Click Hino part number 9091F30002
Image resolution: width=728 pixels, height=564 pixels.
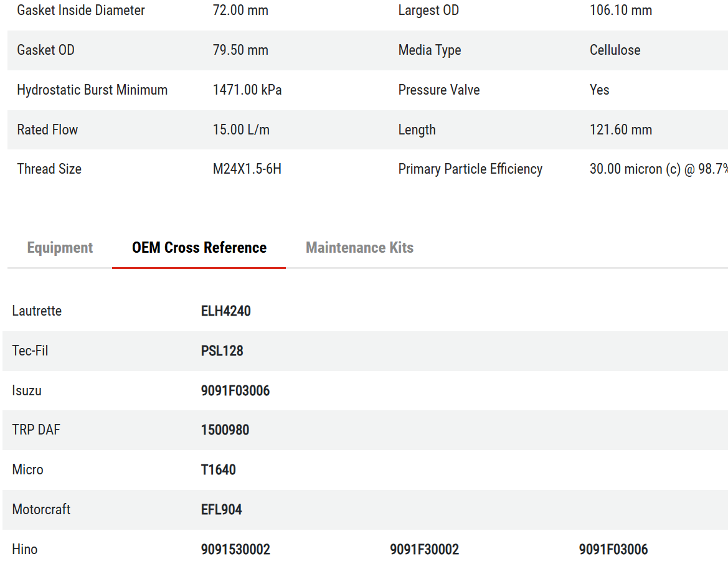coord(424,550)
